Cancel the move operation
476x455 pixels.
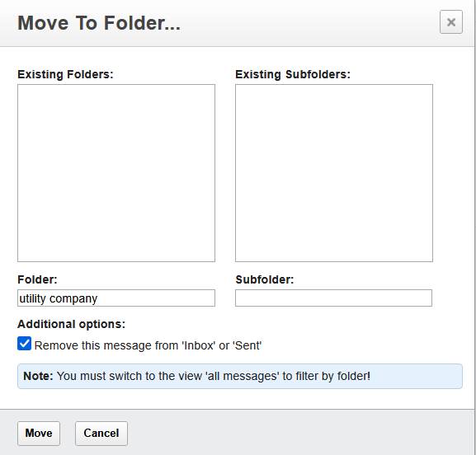101,434
